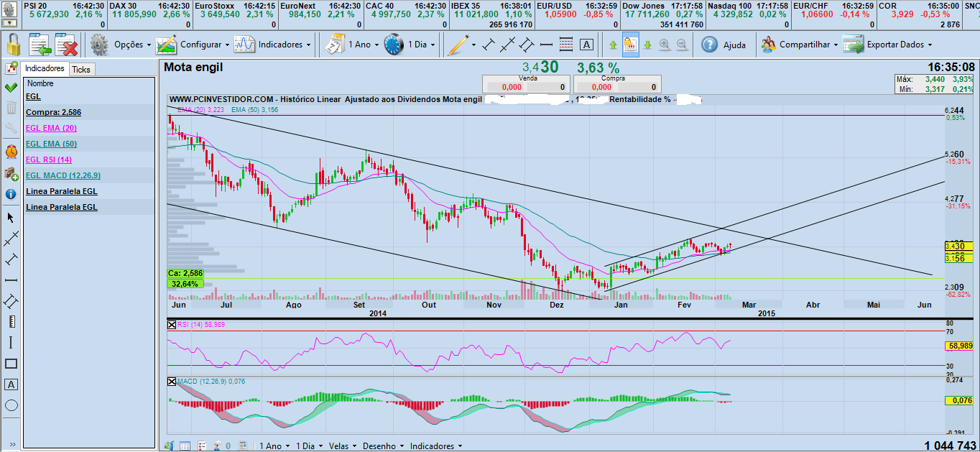Screen dimensions: 980x452
Task: Click the padlock icon in the toolbar
Action: pos(12,45)
